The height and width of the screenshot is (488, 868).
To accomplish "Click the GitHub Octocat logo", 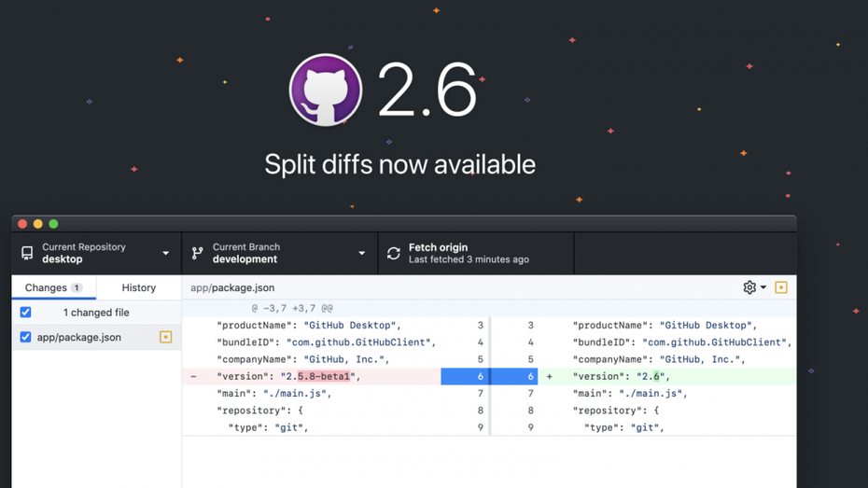I will pos(325,90).
